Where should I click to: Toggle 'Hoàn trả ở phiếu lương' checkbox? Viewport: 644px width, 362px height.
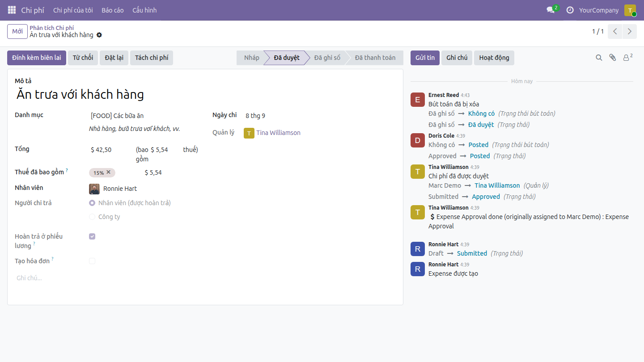click(92, 236)
